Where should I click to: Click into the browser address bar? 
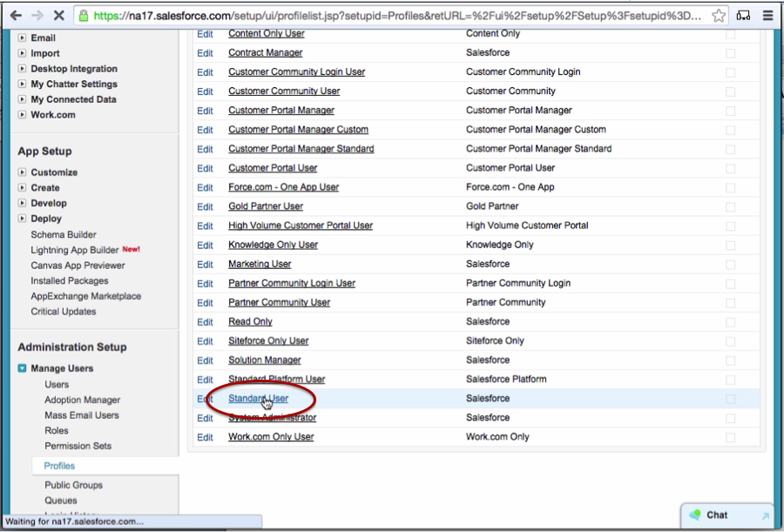[397, 16]
